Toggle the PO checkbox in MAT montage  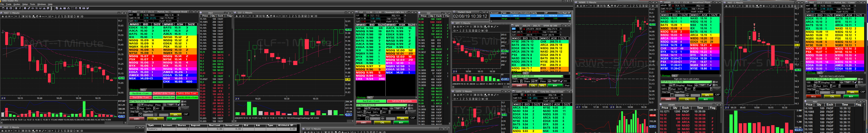point(182,105)
